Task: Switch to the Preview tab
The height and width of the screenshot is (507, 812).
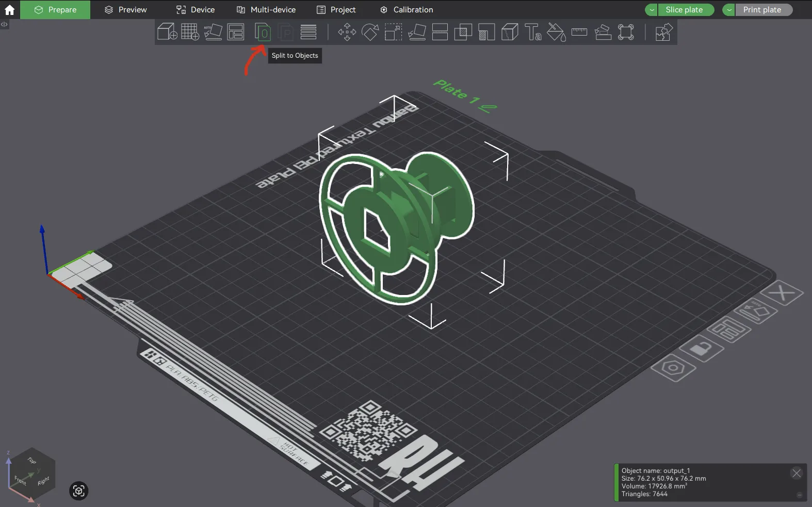Action: 126,10
